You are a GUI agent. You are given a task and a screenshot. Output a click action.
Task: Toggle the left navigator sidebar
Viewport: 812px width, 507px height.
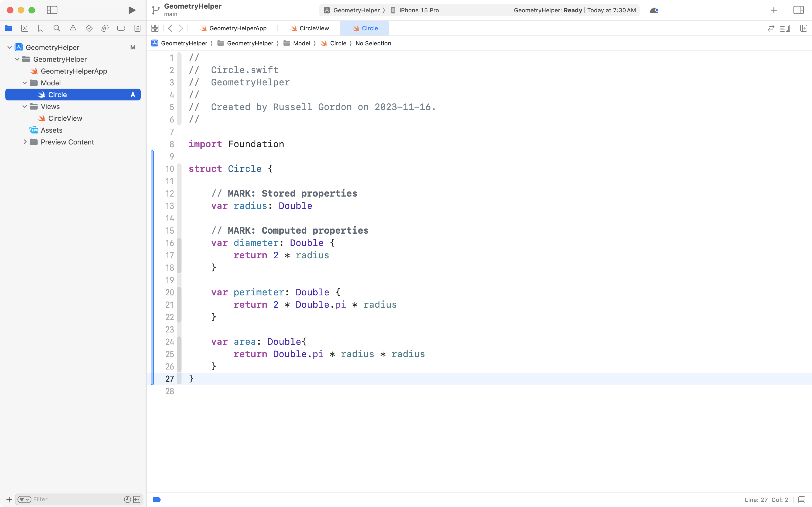(52, 10)
